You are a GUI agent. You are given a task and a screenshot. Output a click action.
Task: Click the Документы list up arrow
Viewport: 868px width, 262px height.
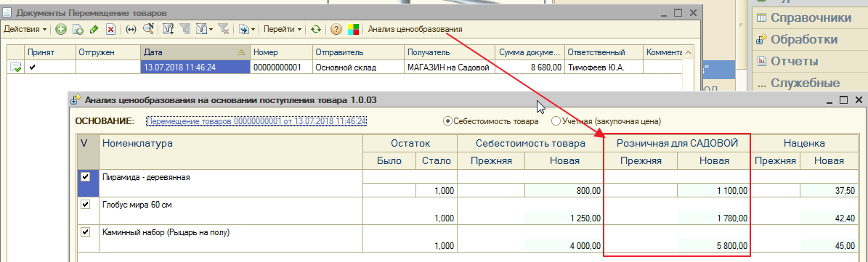[689, 52]
